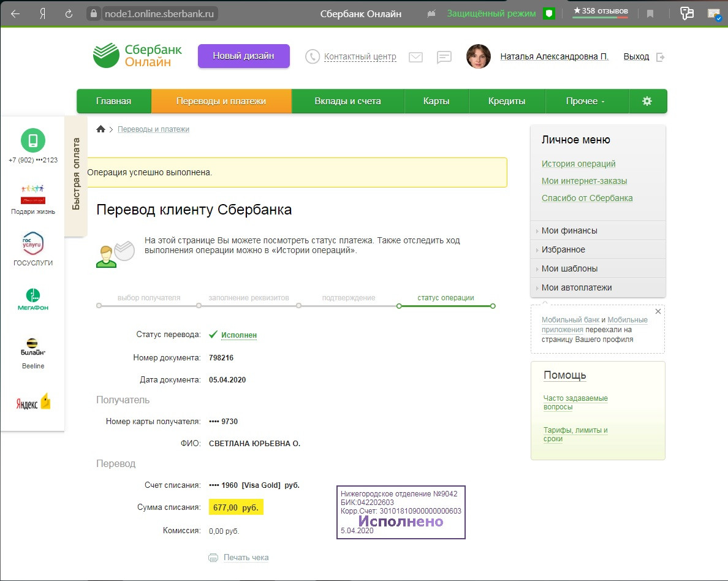This screenshot has height=581, width=728.
Task: Open the Яндекс wallet quick payment
Action: pyautogui.click(x=33, y=401)
